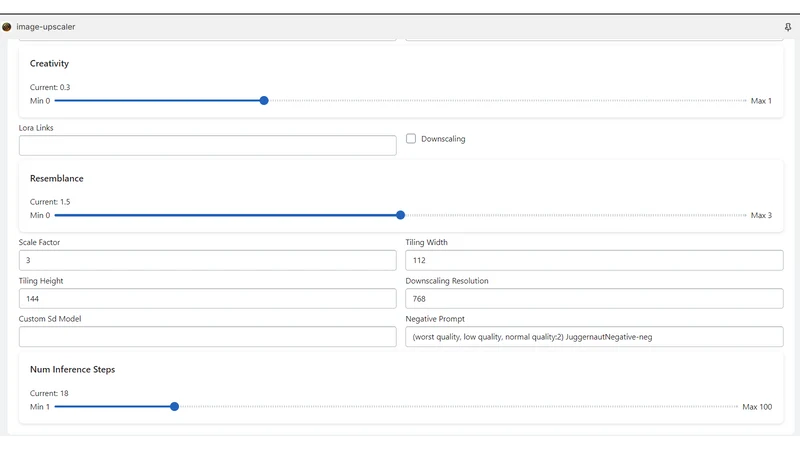Image resolution: width=800 pixels, height=450 pixels.
Task: Click the image-upscaler title text
Action: (x=45, y=27)
